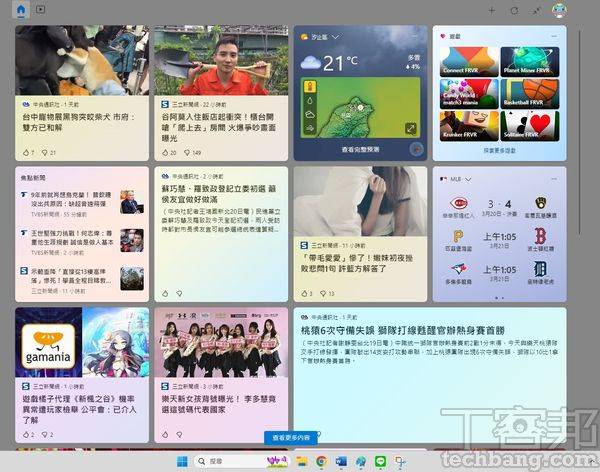This screenshot has width=600, height=472.
Task: Open the profile avatar settings
Action: pos(559,10)
